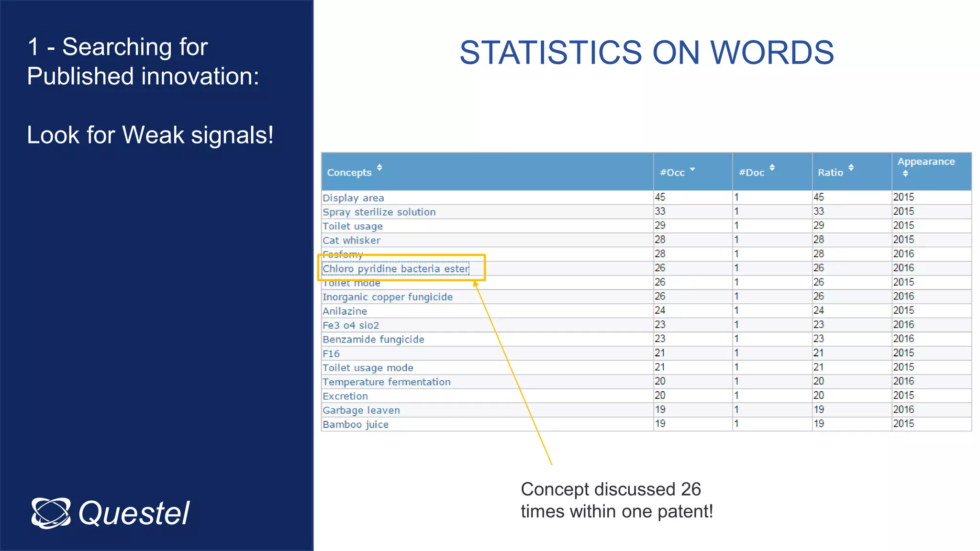The image size is (980, 551).
Task: Open the Benzamide fungicide concept
Action: tap(373, 340)
